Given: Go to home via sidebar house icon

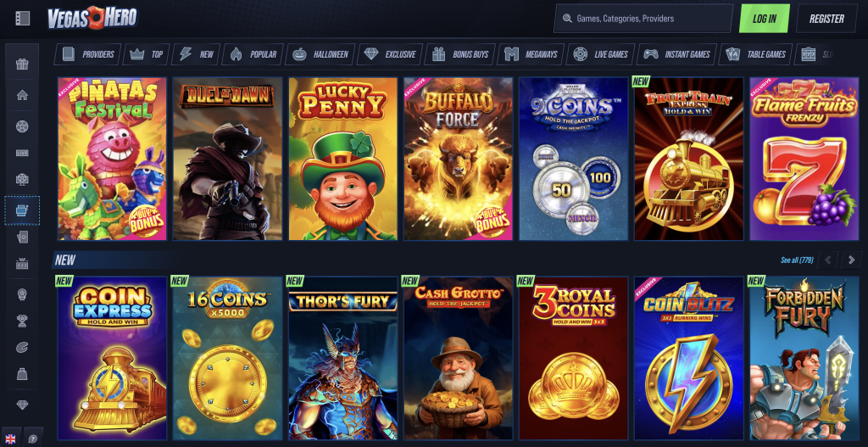Looking at the screenshot, I should click(22, 95).
